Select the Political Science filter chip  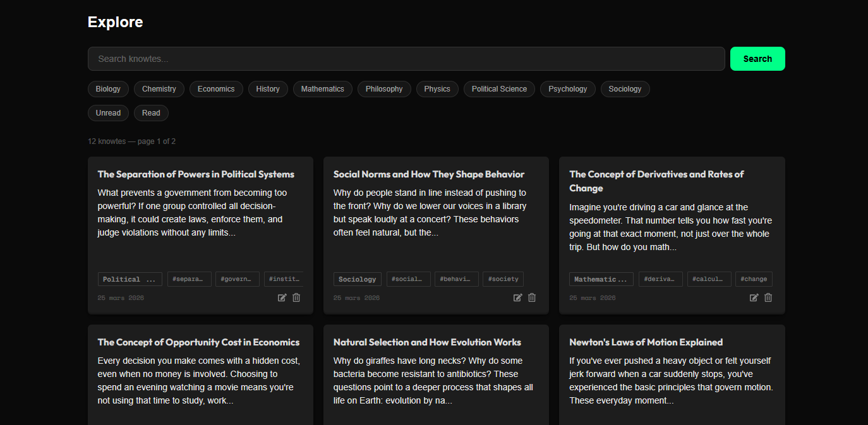[499, 89]
